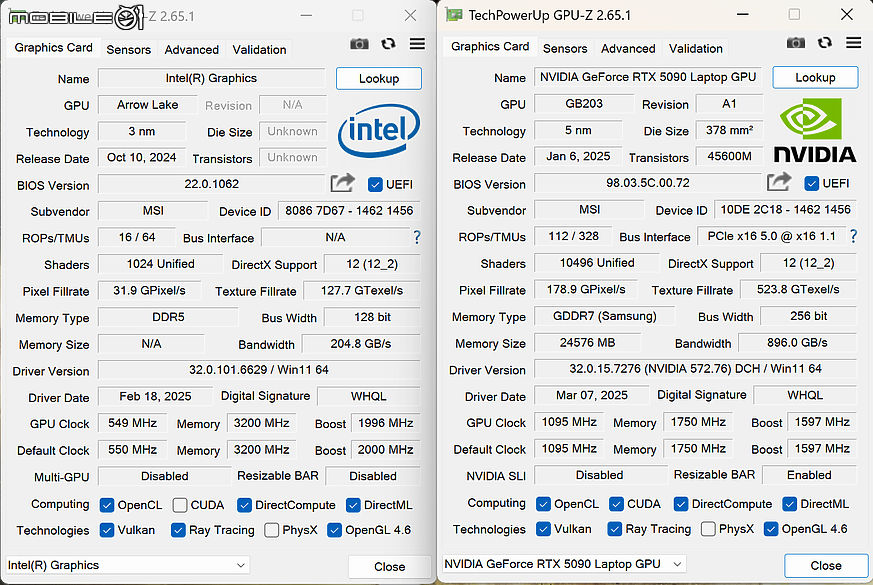The height and width of the screenshot is (585, 873).
Task: Click the NVIDIA Name field
Action: tap(648, 77)
